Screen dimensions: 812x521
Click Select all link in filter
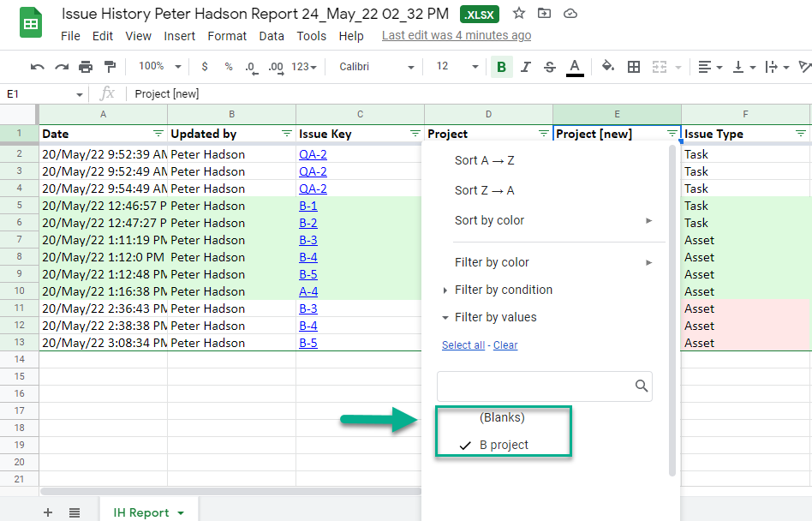click(x=463, y=345)
